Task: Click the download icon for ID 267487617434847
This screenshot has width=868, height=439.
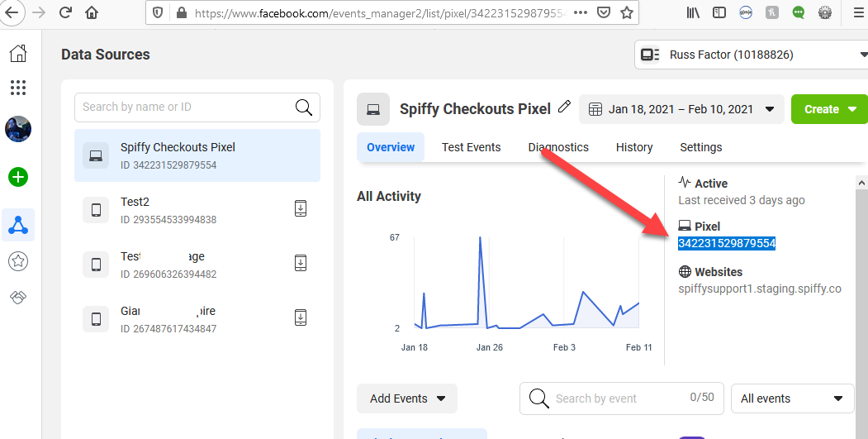Action: [x=300, y=317]
